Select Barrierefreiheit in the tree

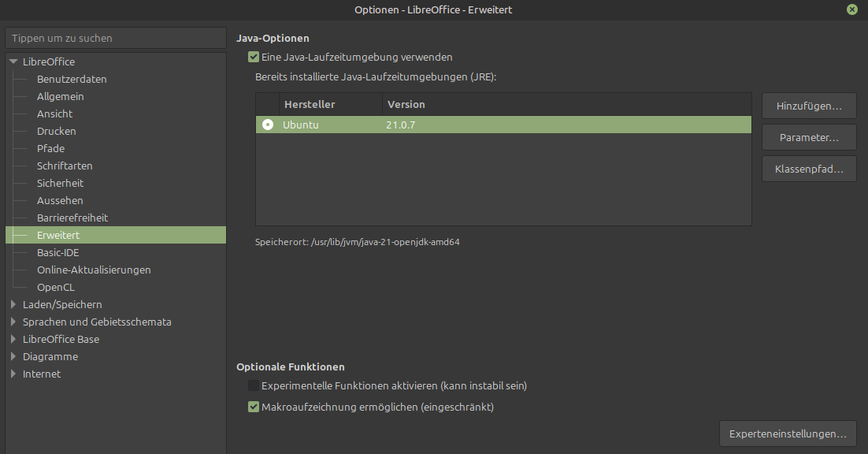72,218
